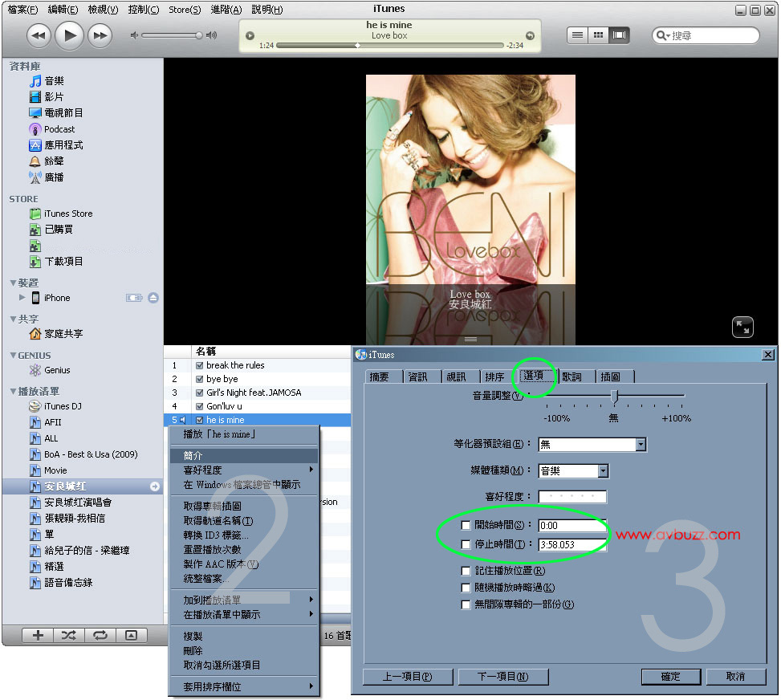Select the iPhone device

pos(51,298)
